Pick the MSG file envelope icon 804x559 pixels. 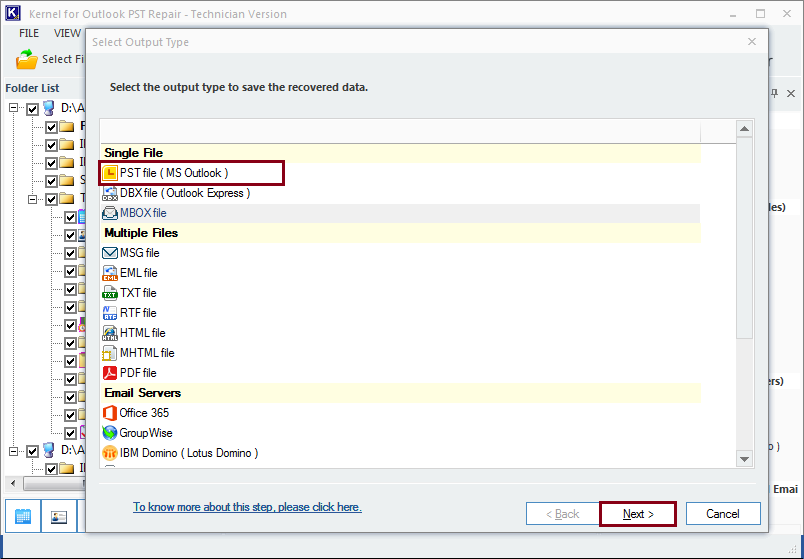click(110, 253)
